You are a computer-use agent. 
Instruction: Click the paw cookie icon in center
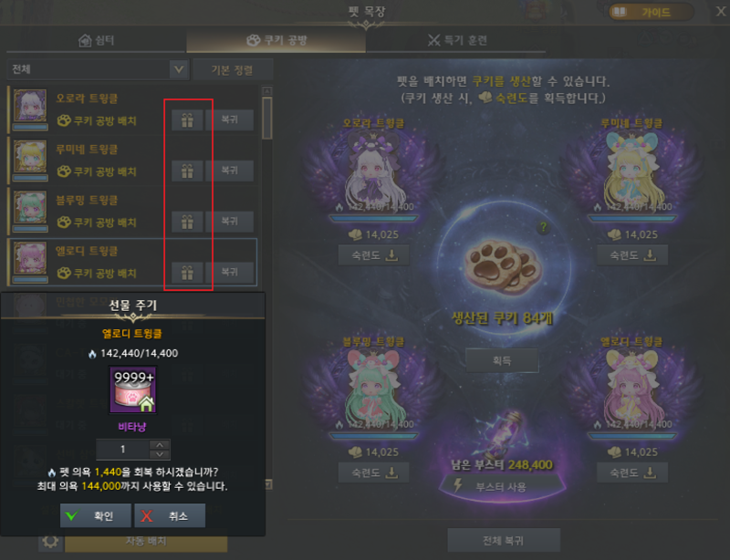[x=504, y=265]
